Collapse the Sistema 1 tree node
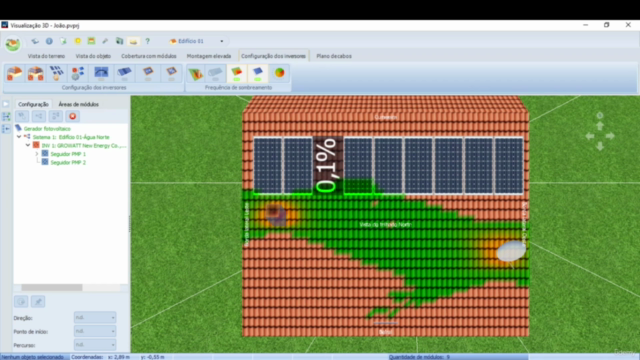The image size is (640, 360). pos(19,137)
